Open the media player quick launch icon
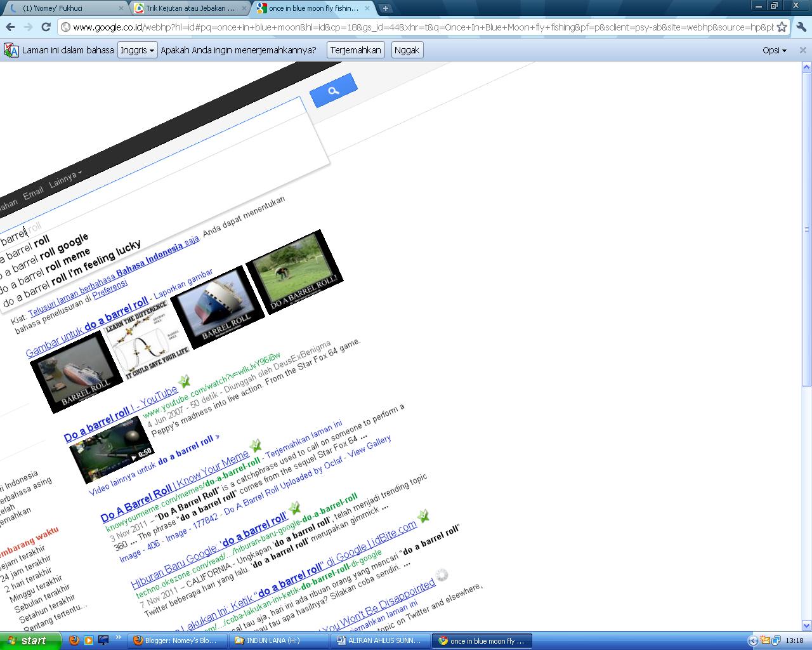 coord(89,640)
